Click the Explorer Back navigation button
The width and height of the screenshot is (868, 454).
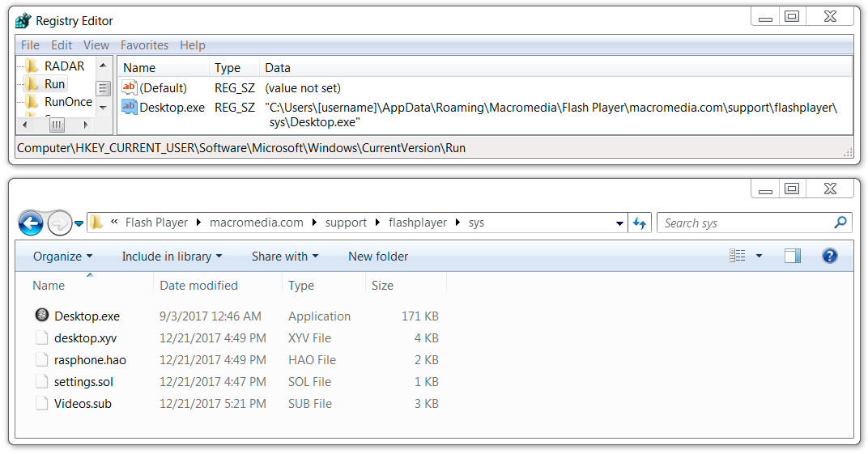tap(31, 223)
